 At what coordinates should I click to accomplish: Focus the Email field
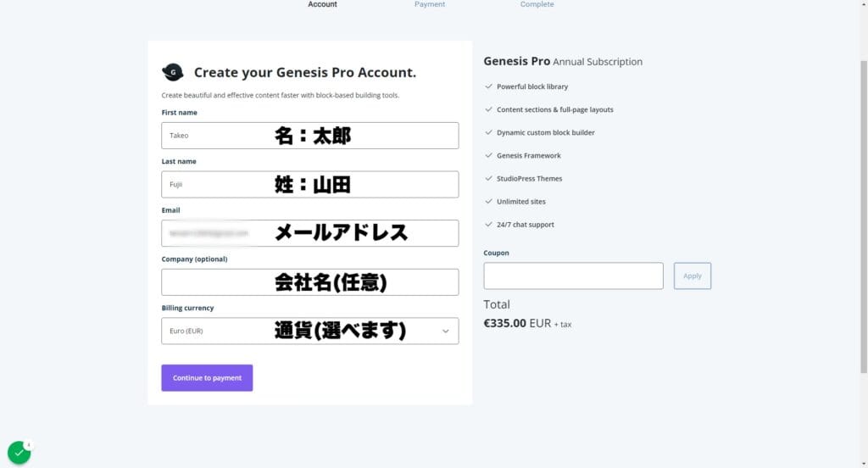(310, 233)
